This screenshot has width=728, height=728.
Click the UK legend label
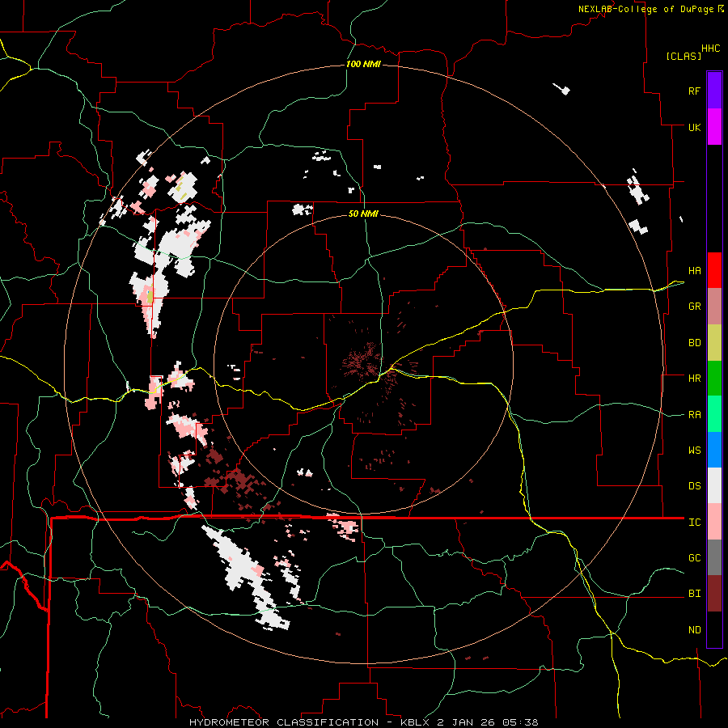[694, 127]
